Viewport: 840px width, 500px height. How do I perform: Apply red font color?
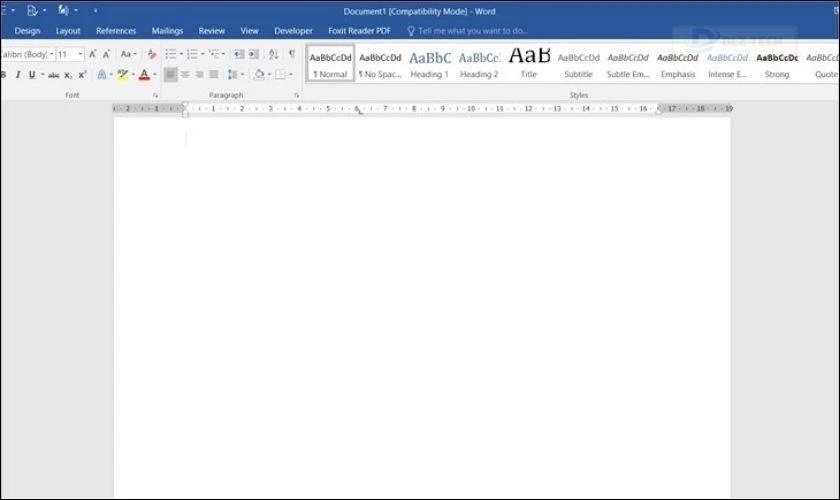(144, 75)
